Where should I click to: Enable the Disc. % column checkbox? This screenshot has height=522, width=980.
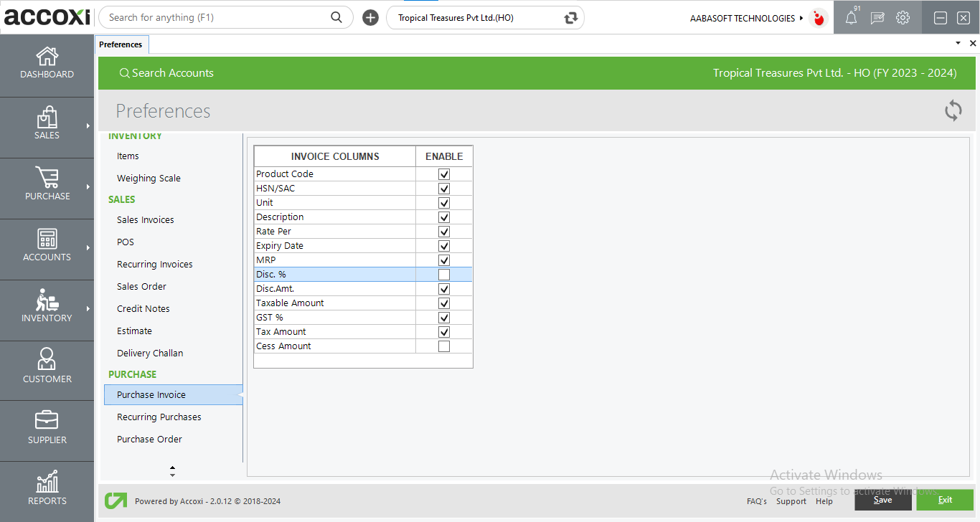coord(444,275)
